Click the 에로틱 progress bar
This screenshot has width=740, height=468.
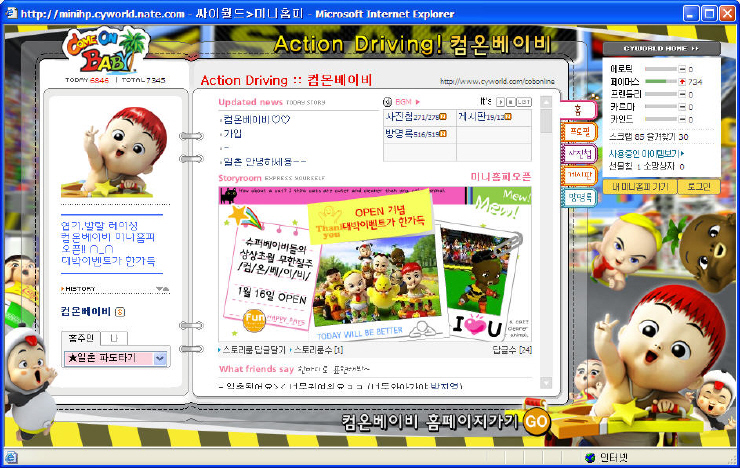click(x=661, y=69)
